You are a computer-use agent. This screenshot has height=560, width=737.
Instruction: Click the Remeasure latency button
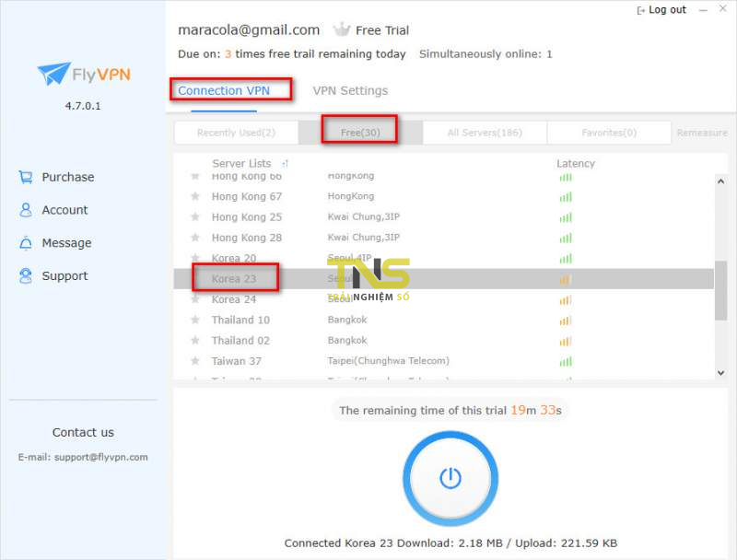point(702,133)
